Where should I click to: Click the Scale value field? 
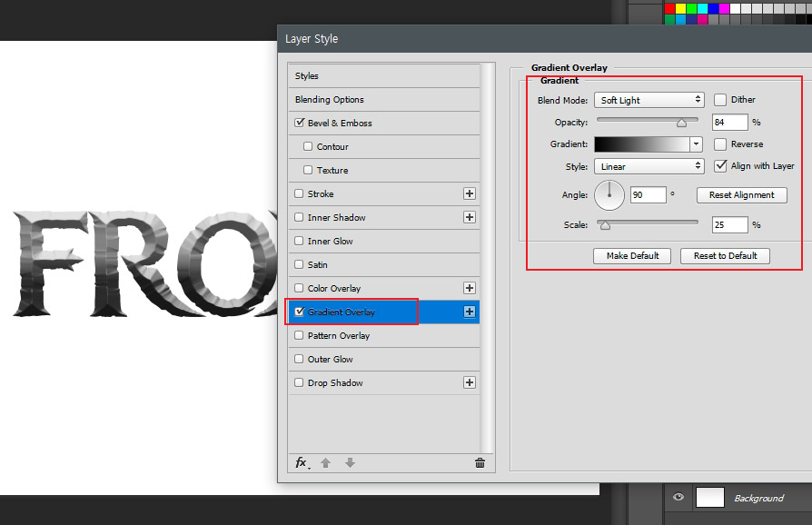pos(729,224)
